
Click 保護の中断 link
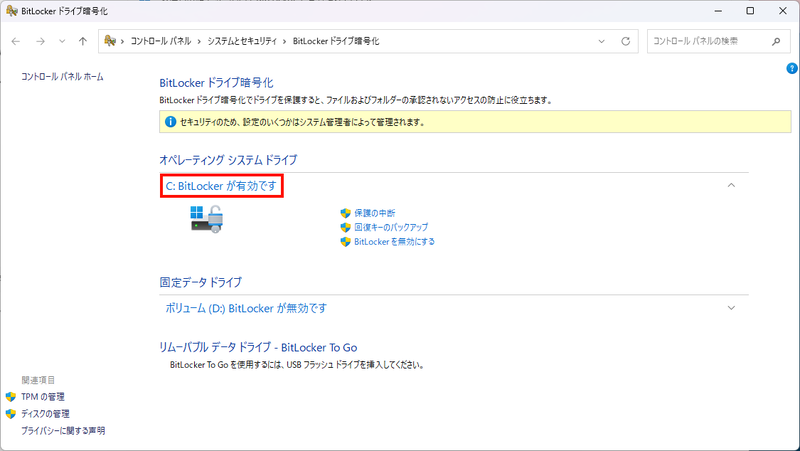374,213
